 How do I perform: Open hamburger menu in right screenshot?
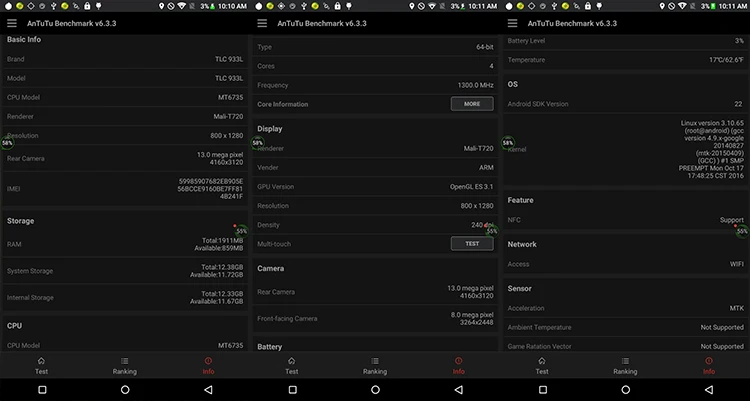pyautogui.click(x=512, y=23)
